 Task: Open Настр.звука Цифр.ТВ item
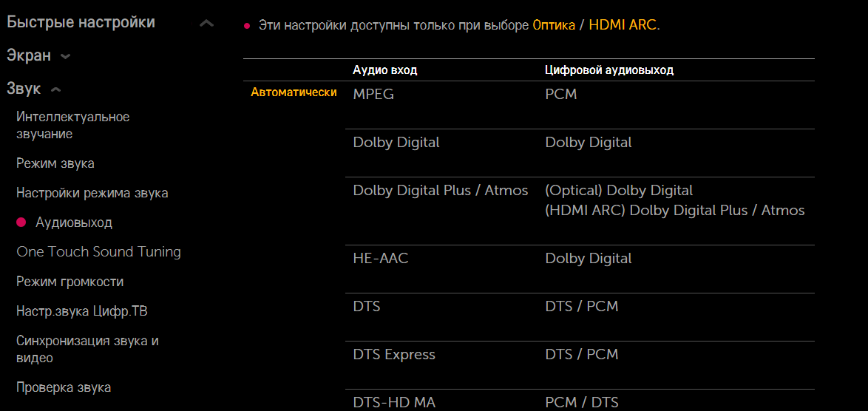pyautogui.click(x=82, y=311)
